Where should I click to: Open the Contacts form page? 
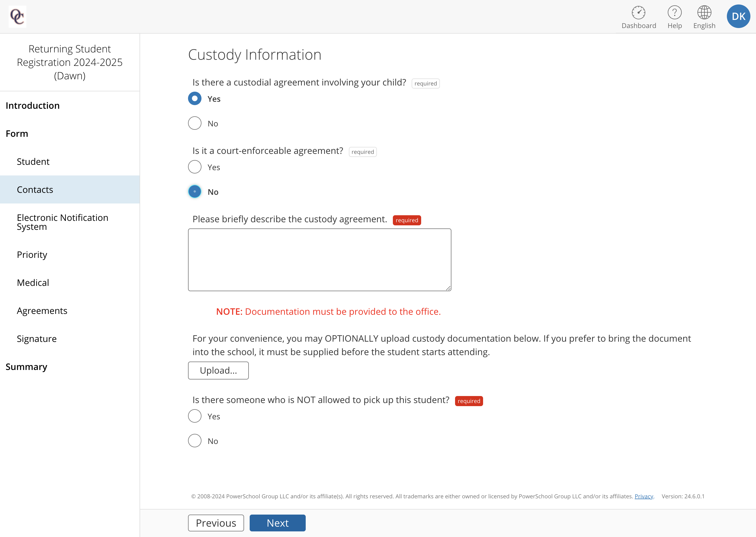point(70,189)
